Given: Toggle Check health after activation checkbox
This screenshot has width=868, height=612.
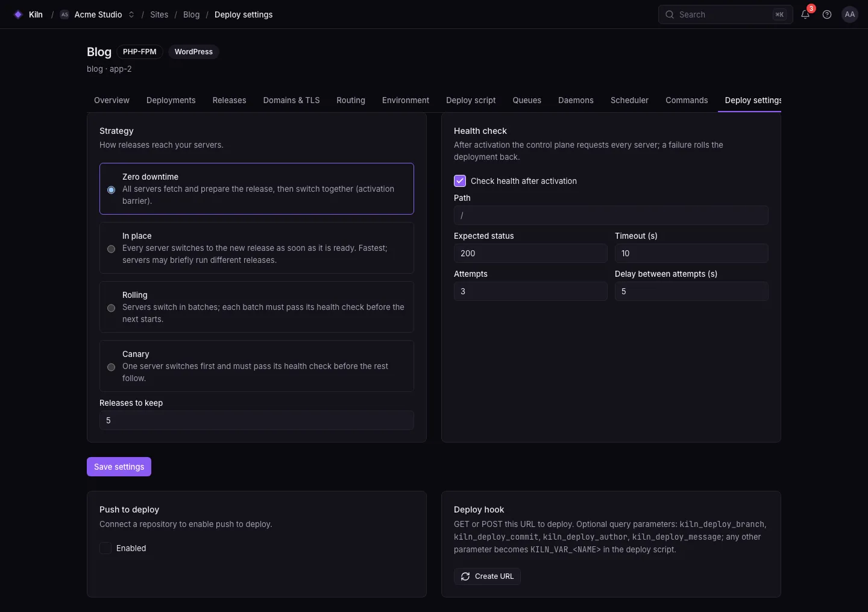Looking at the screenshot, I should (460, 181).
